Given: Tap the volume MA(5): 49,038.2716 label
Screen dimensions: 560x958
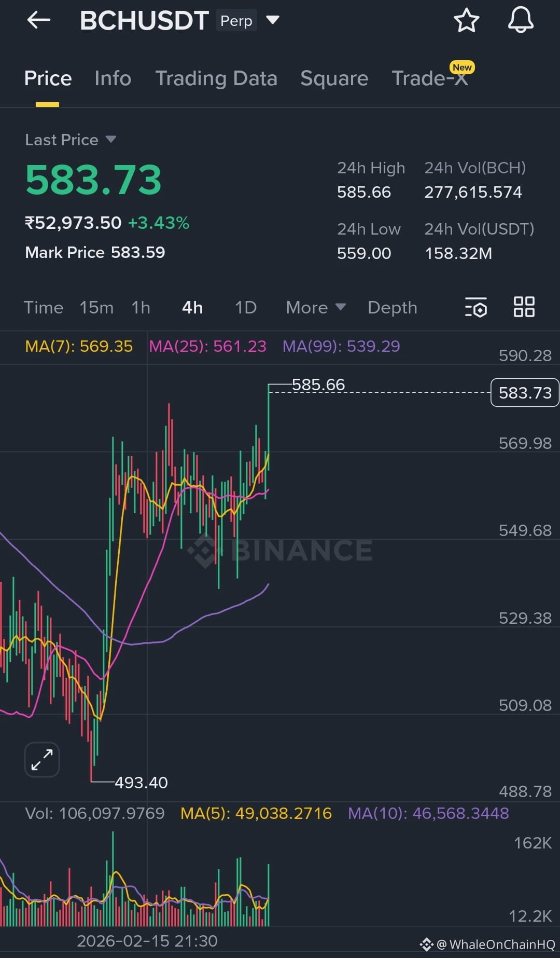Looking at the screenshot, I should 256,813.
